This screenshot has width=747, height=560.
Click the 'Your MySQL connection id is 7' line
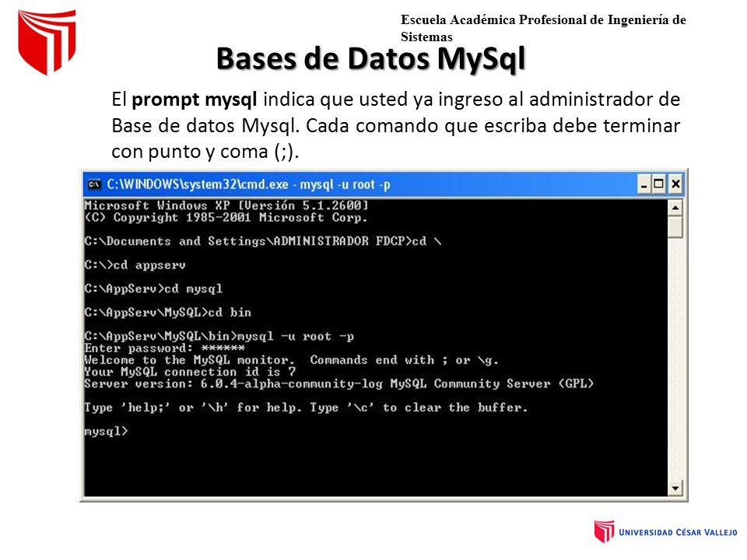(x=190, y=372)
